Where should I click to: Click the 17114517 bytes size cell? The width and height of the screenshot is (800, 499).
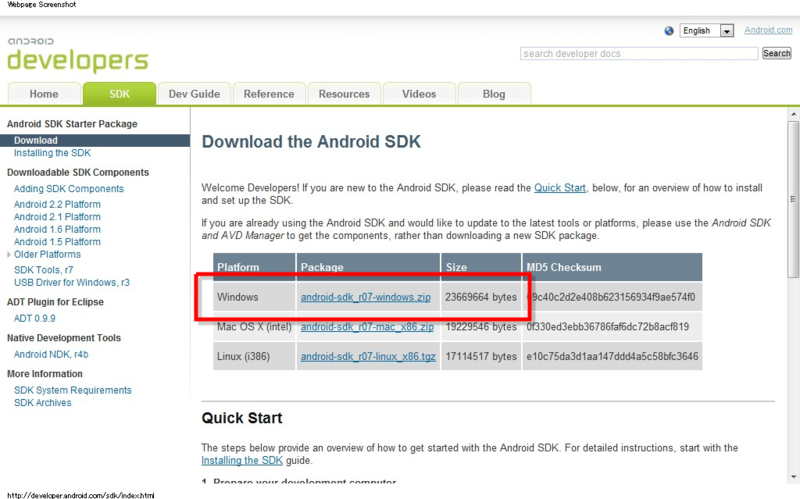pyautogui.click(x=481, y=356)
